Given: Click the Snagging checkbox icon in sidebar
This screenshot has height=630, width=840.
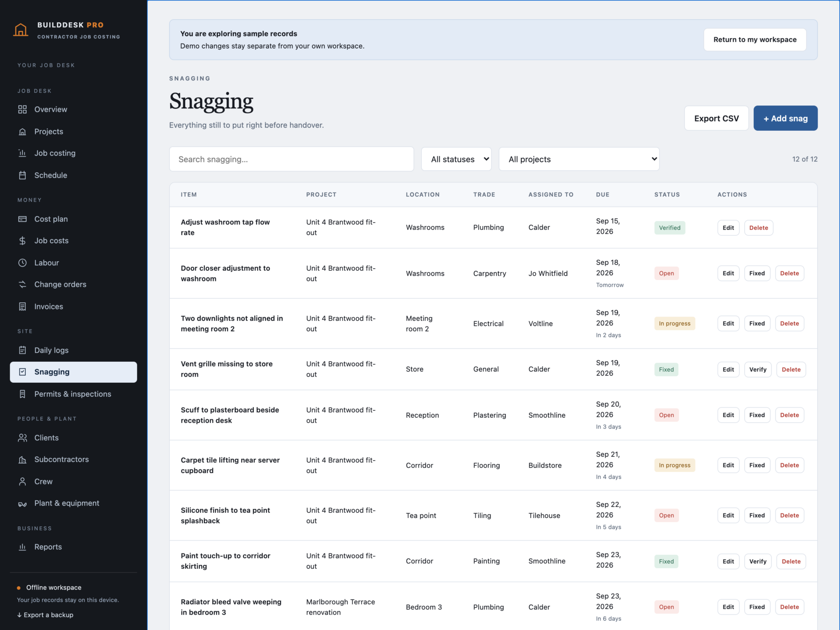Looking at the screenshot, I should click(x=22, y=372).
